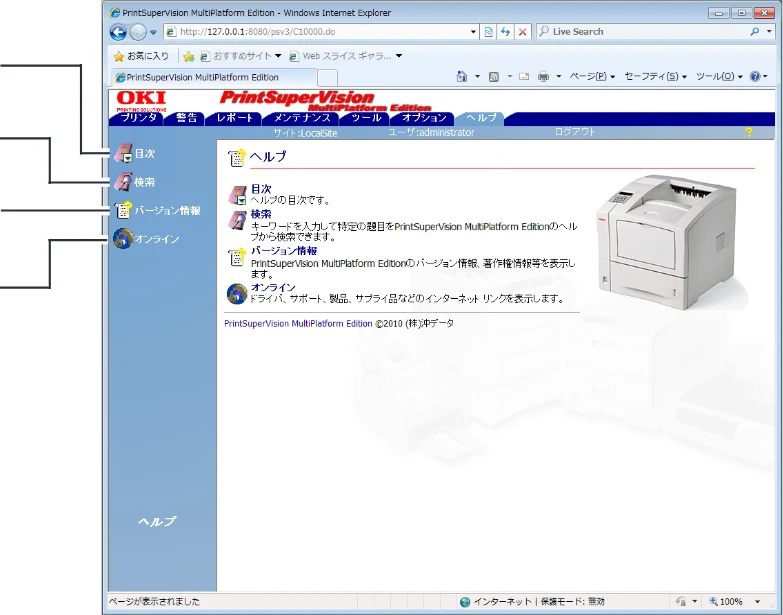Click the バージョン情報 notepad icon in main content
The height and width of the screenshot is (615, 783).
click(x=237, y=257)
